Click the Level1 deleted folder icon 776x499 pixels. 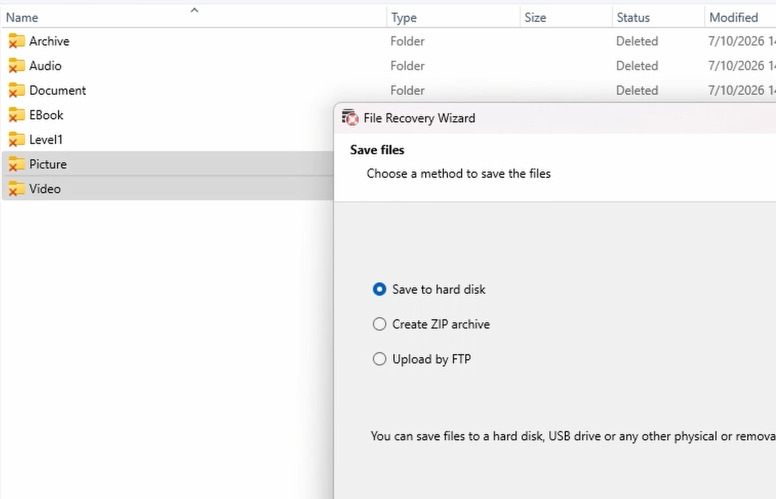16,140
